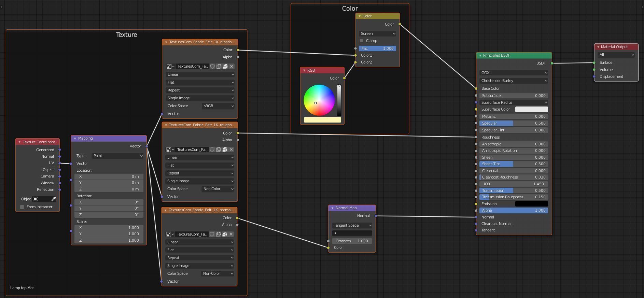This screenshot has height=298, width=644.
Task: Open Screen blend mode dropdown
Action: coord(377,33)
